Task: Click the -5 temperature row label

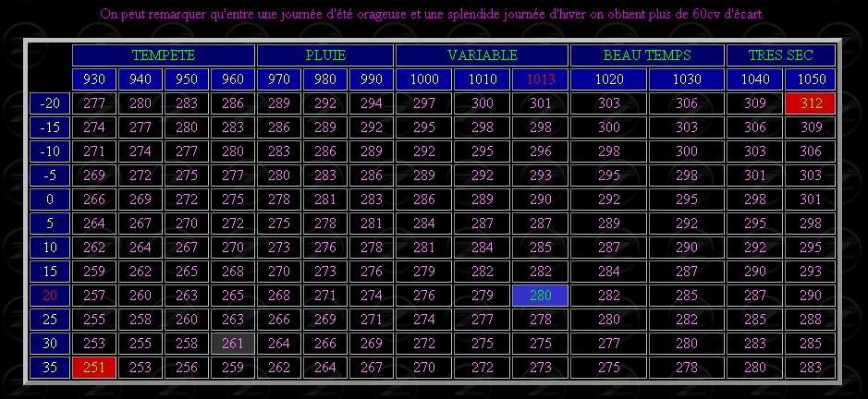Action: tap(50, 175)
